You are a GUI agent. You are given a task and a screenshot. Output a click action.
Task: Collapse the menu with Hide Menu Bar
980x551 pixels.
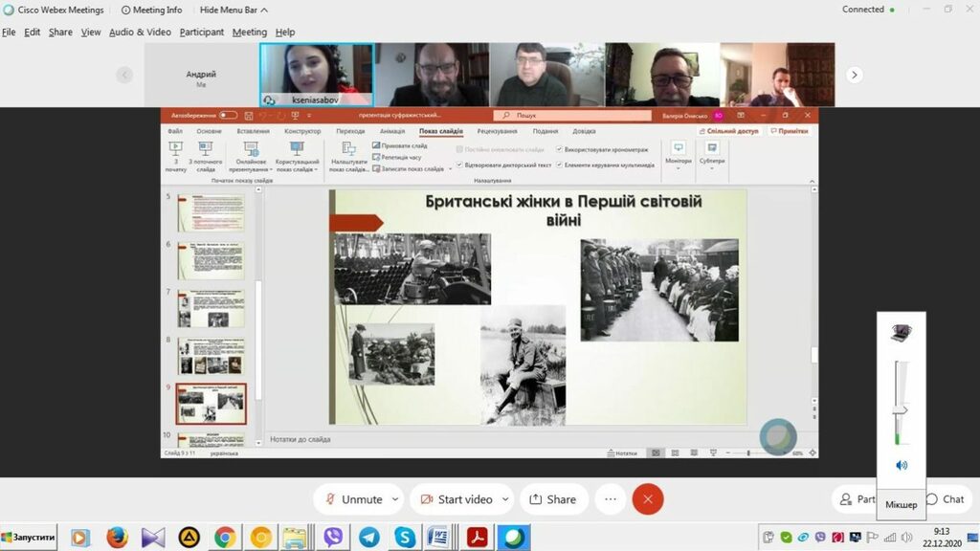tap(234, 11)
